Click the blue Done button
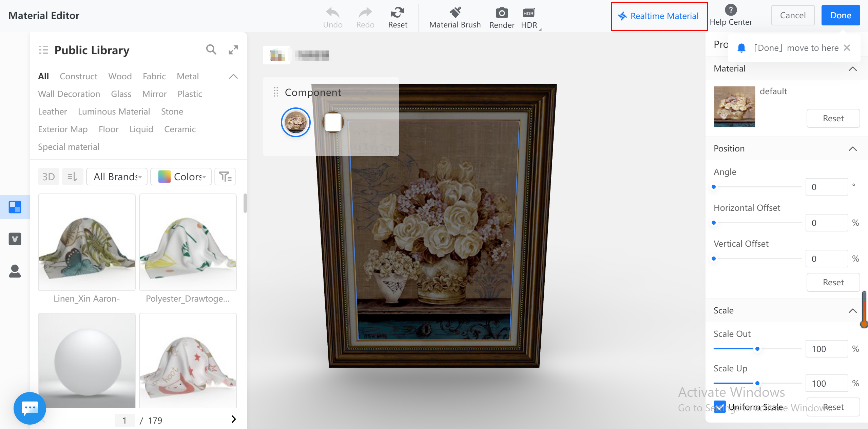The height and width of the screenshot is (429, 868). click(840, 16)
